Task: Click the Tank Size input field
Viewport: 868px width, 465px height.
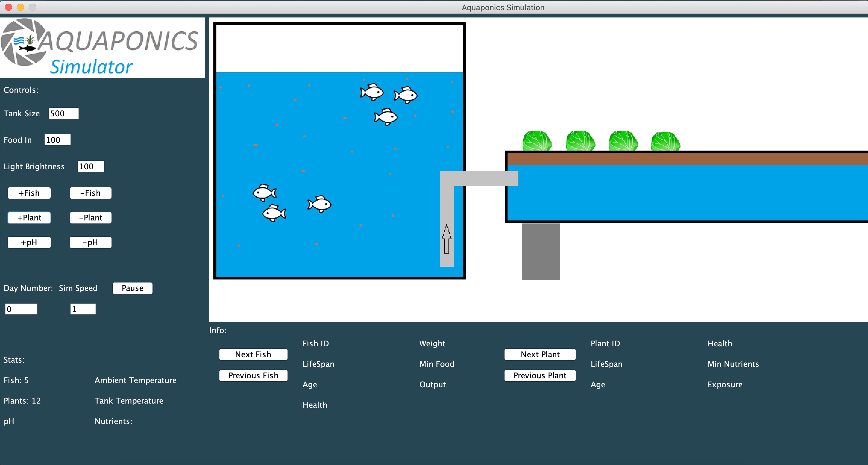Action: (64, 114)
